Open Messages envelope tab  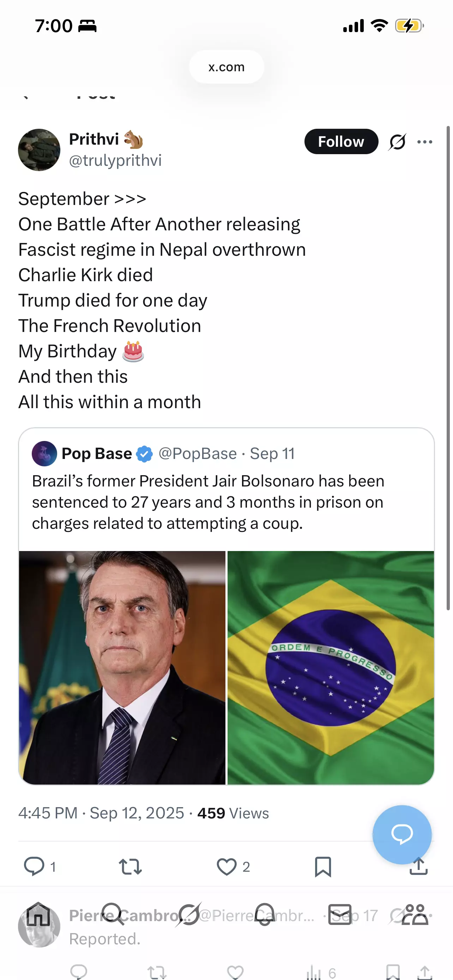coord(340,915)
